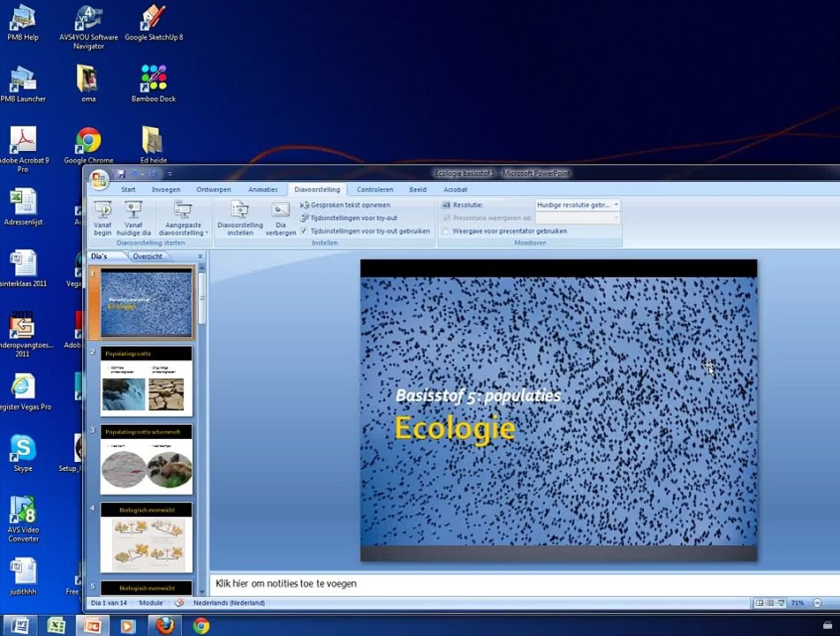Click 'Nederlands (Nederland)' language in status bar
The height and width of the screenshot is (636, 840).
click(229, 602)
